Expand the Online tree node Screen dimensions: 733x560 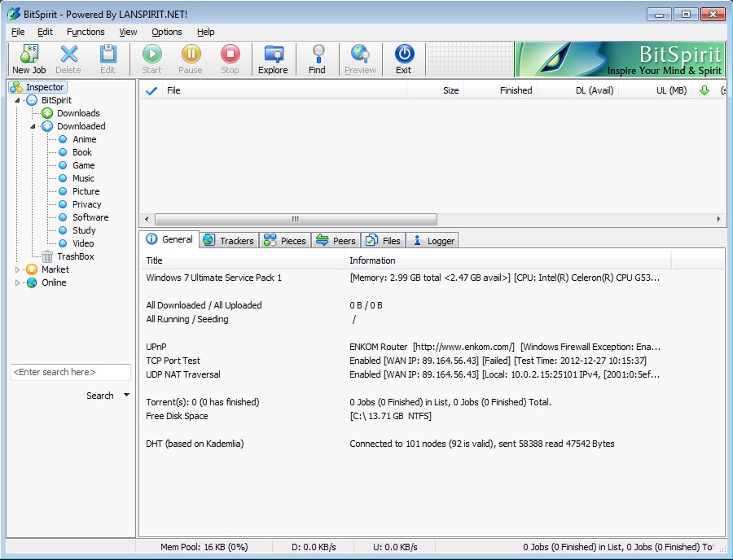pyautogui.click(x=18, y=282)
